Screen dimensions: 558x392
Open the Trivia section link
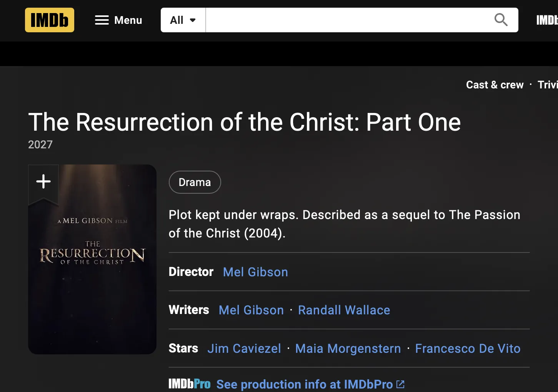pos(548,85)
